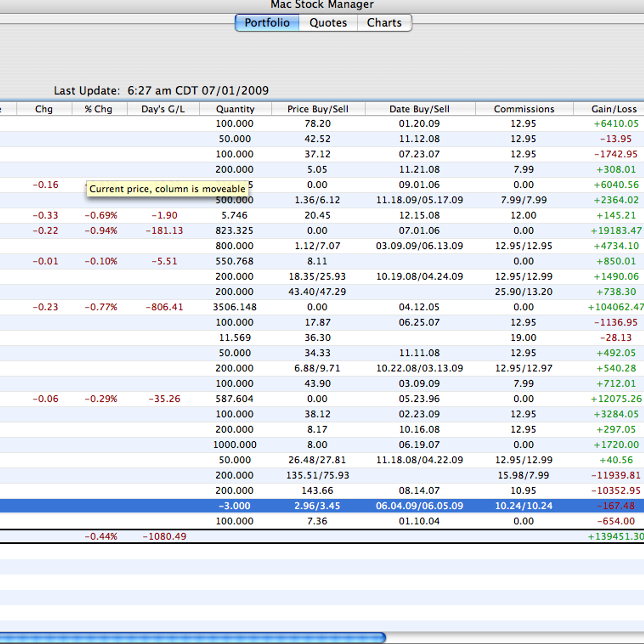Image resolution: width=644 pixels, height=644 pixels.
Task: Select the loss value -1742.95
Action: 616,154
